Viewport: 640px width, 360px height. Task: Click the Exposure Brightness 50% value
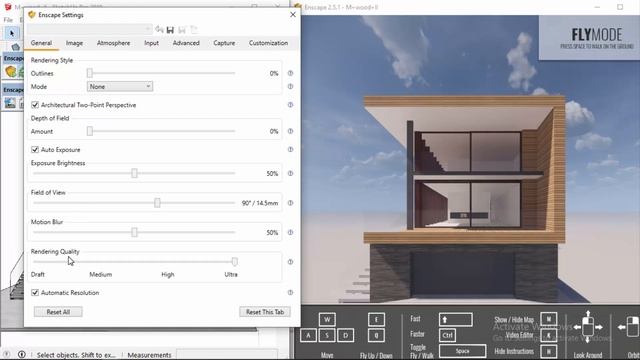coord(272,173)
